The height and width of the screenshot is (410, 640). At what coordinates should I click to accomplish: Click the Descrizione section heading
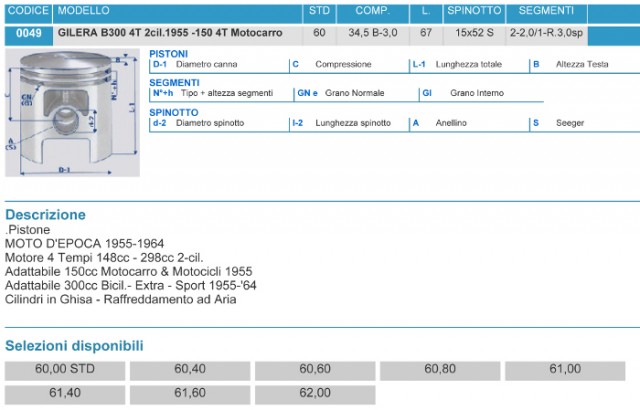click(45, 215)
